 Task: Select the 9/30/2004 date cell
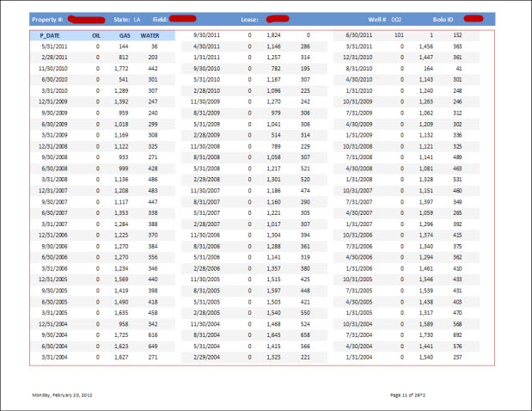pyautogui.click(x=54, y=335)
